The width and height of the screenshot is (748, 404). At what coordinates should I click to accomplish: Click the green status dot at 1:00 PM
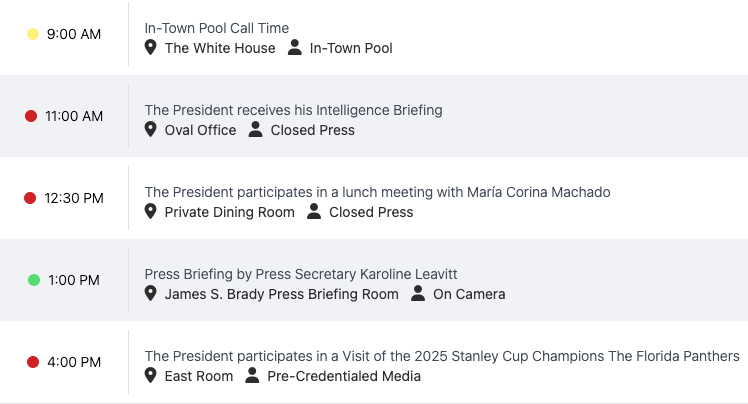pos(33,280)
